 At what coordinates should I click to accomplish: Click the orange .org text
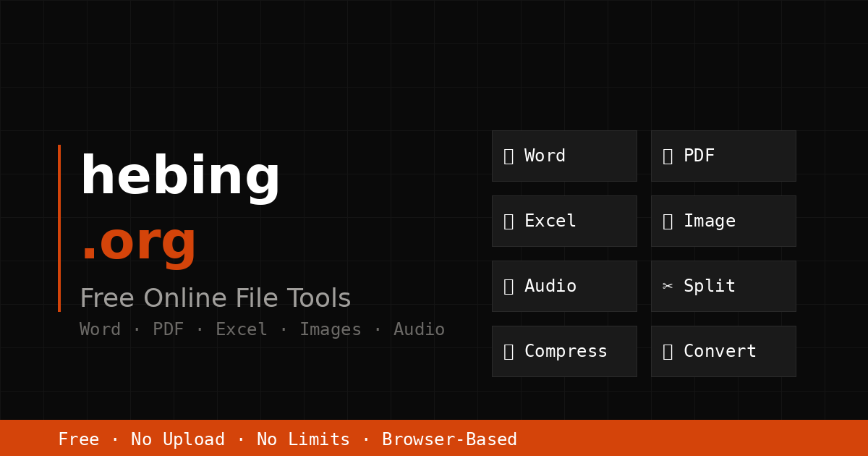point(138,242)
